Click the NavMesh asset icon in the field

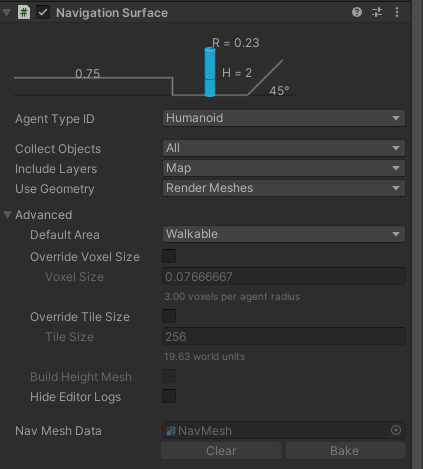[171, 431]
